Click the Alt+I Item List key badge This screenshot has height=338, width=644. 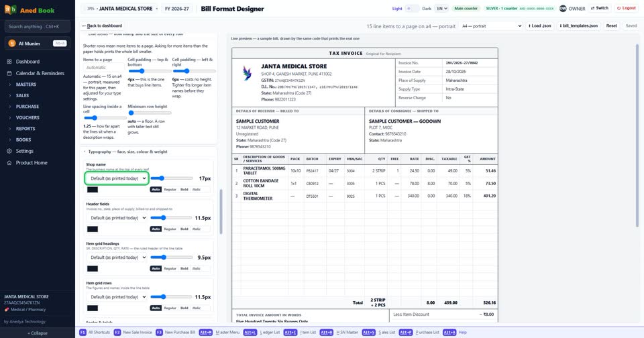tap(290, 332)
